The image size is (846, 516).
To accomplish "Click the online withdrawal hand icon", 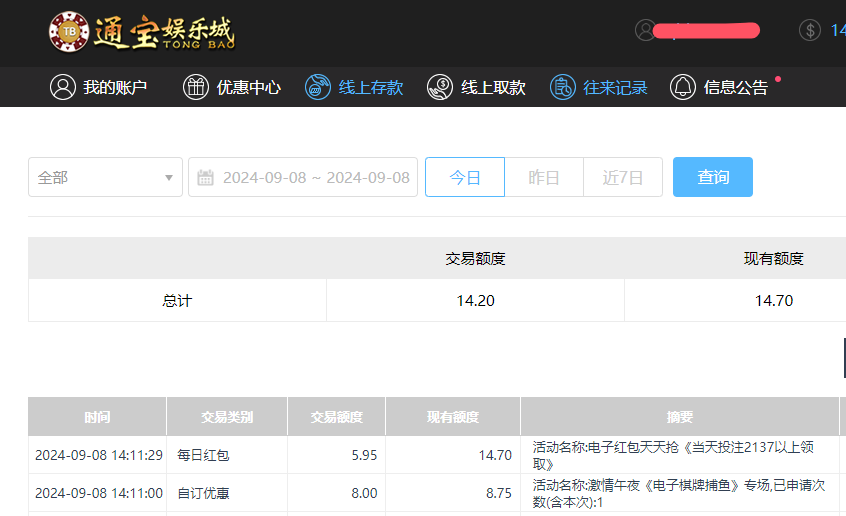I will pyautogui.click(x=440, y=87).
